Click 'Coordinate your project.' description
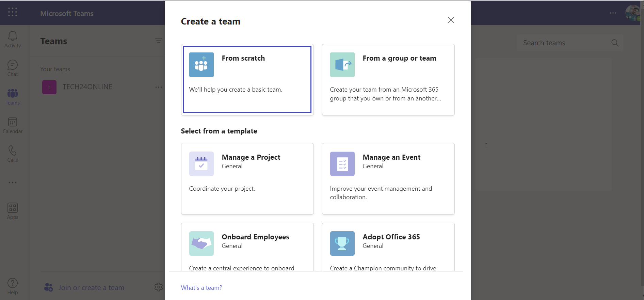The width and height of the screenshot is (644, 300). point(222,189)
